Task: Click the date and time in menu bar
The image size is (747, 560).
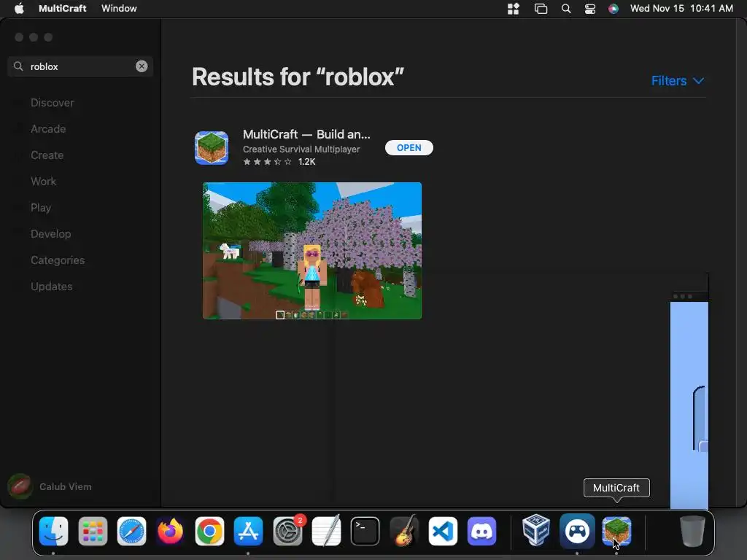Action: coord(681,9)
